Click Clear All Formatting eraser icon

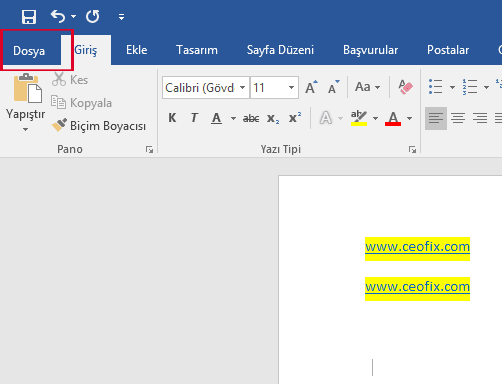(405, 87)
